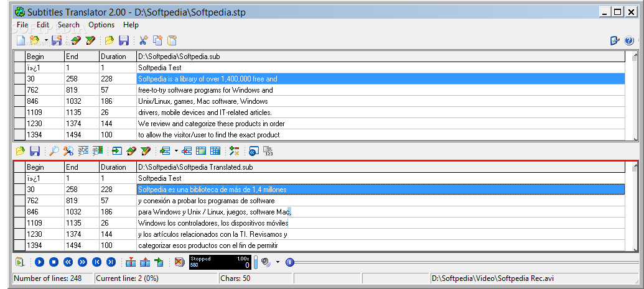This screenshot has width=644, height=289.
Task: Click film strip icon with red up arrow
Action: (x=145, y=262)
